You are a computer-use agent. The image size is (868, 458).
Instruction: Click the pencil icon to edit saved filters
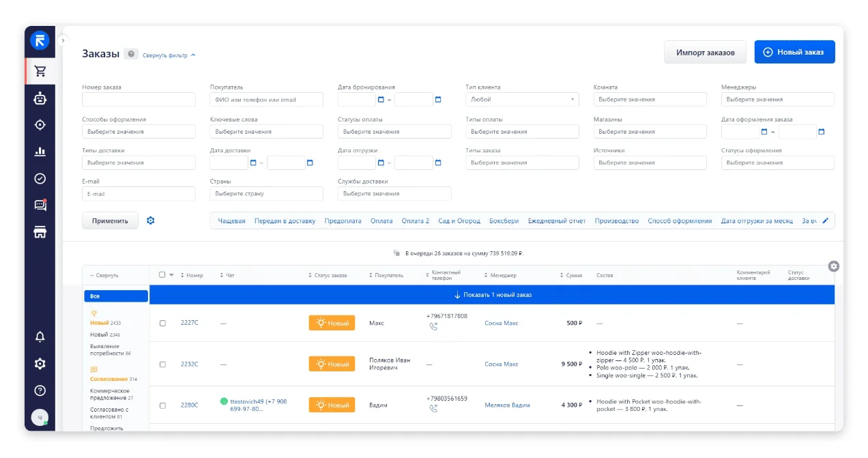coord(825,220)
